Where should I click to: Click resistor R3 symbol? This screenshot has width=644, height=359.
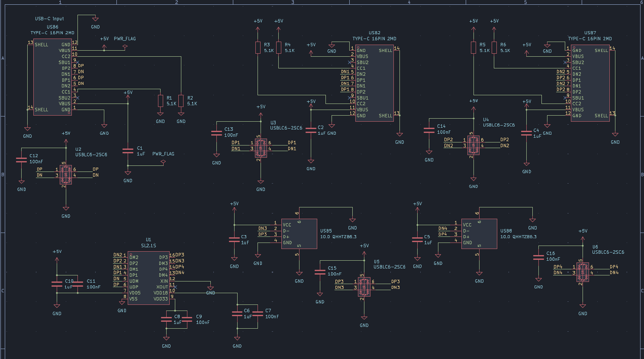(x=258, y=48)
